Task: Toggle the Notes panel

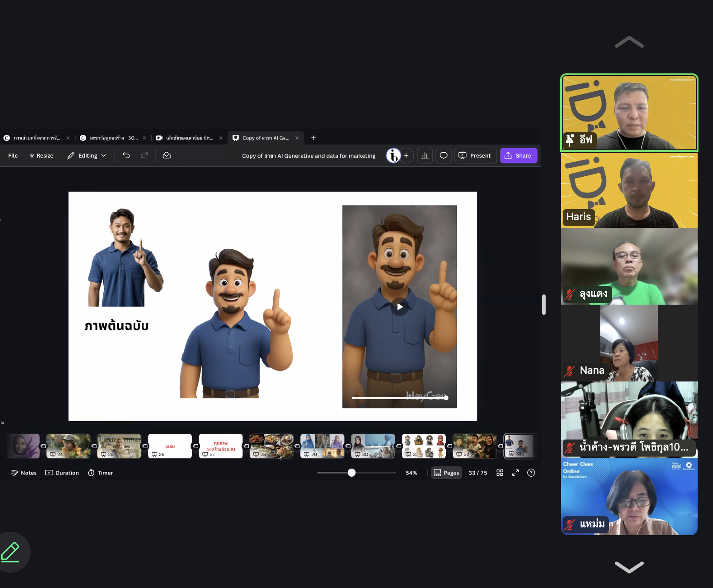Action: (x=24, y=473)
